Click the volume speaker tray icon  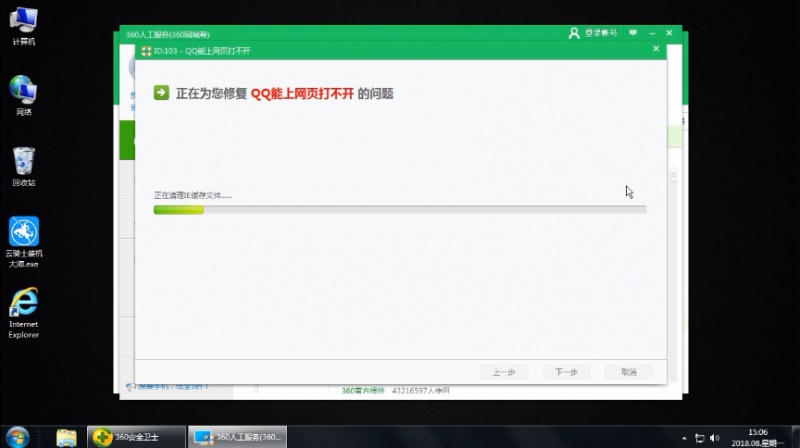pos(714,438)
